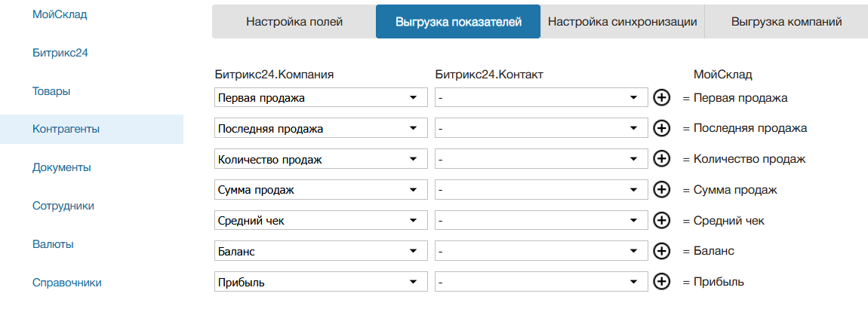Add a mapping in the Баланс row
The height and width of the screenshot is (312, 868).
coord(661,251)
